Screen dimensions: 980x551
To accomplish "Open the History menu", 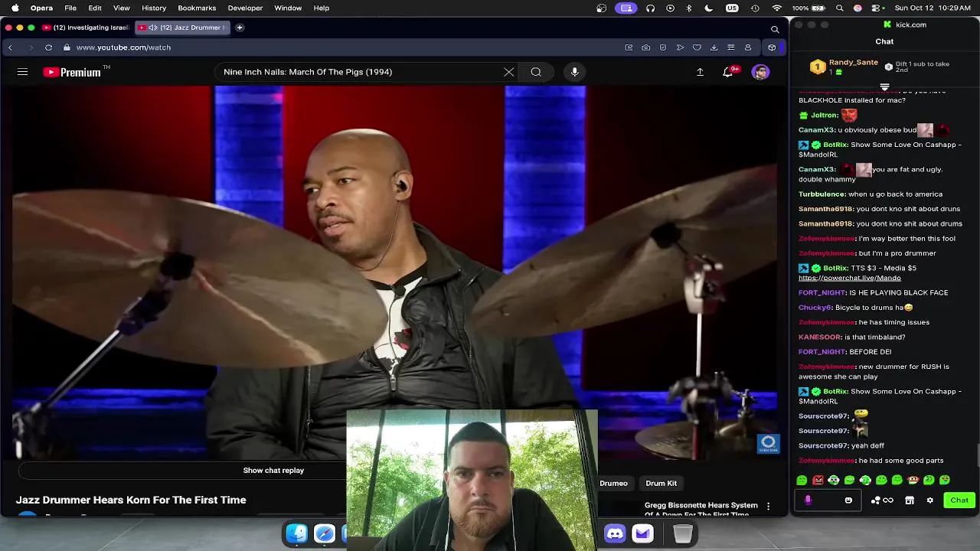I will (x=154, y=8).
